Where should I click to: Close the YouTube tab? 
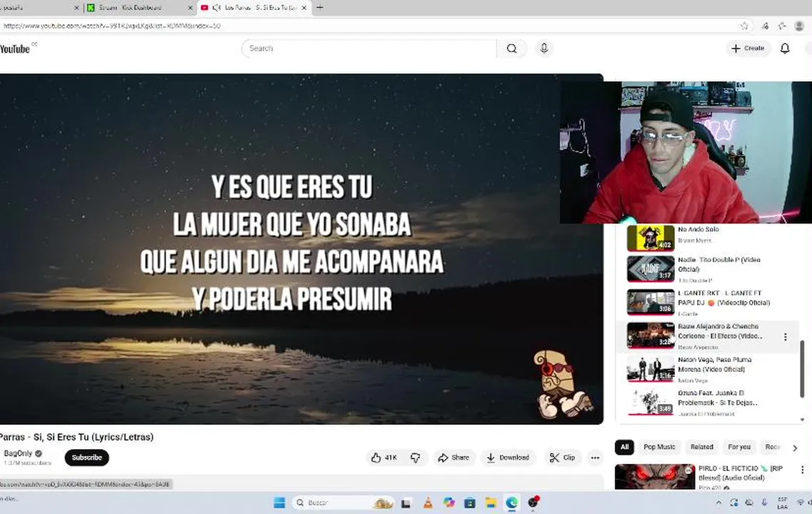pos(304,8)
